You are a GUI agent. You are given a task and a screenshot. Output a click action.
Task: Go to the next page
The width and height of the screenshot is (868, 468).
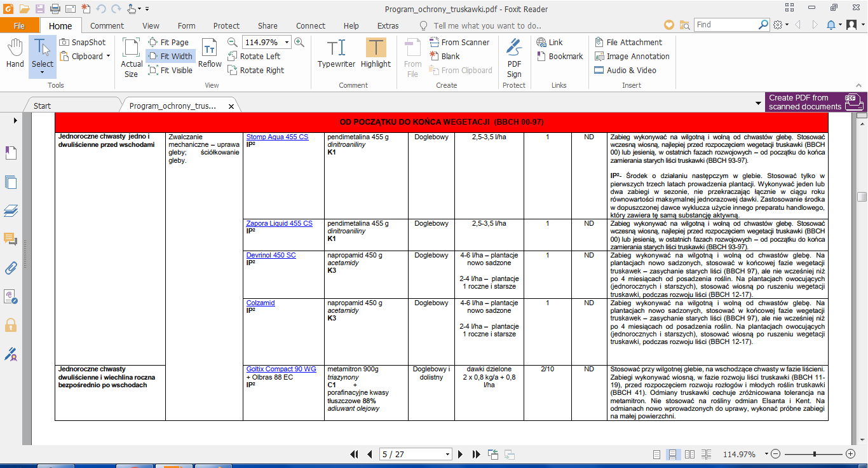[461, 454]
